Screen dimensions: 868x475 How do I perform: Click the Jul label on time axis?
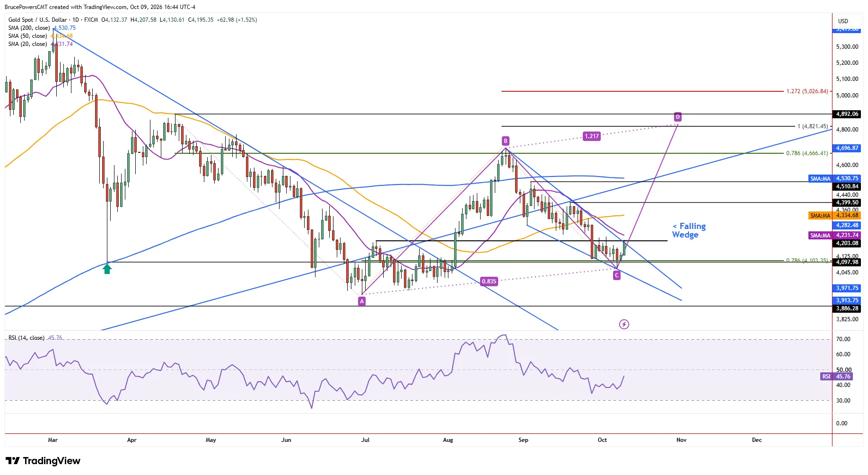pyautogui.click(x=365, y=440)
